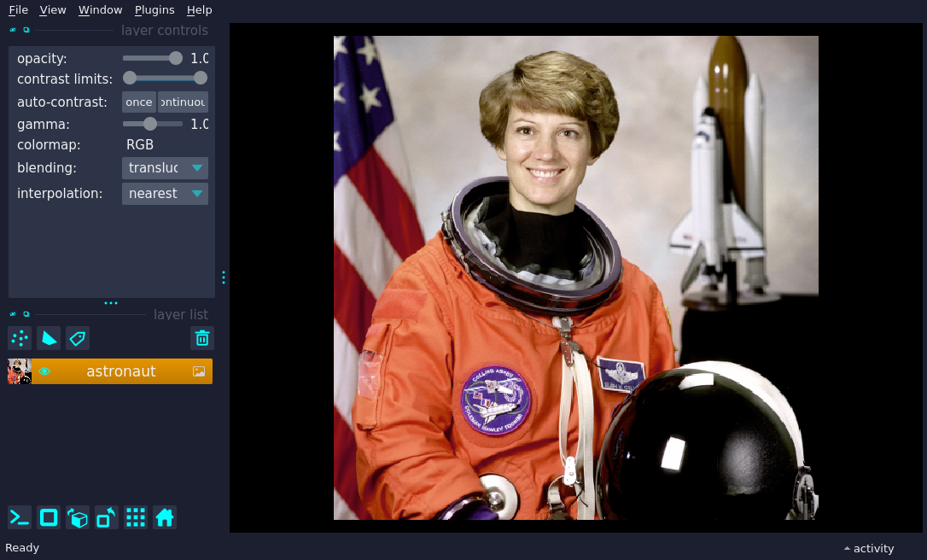Open the Plugins menu
The width and height of the screenshot is (927, 560).
pyautogui.click(x=154, y=10)
